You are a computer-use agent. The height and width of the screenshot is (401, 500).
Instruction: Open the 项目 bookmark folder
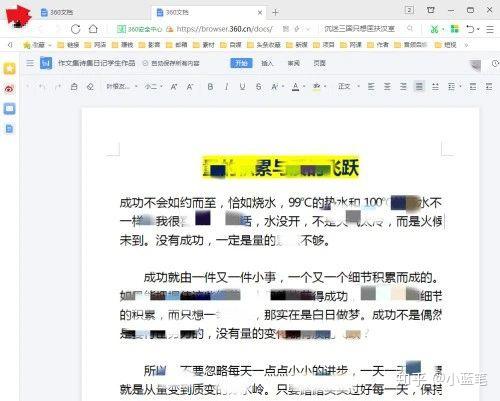(324, 45)
